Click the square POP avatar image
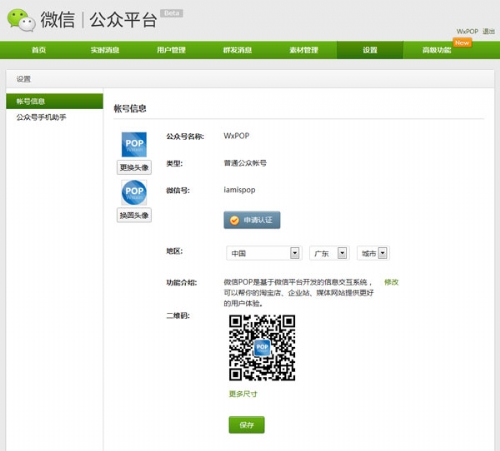The width and height of the screenshot is (500, 451). click(x=134, y=144)
